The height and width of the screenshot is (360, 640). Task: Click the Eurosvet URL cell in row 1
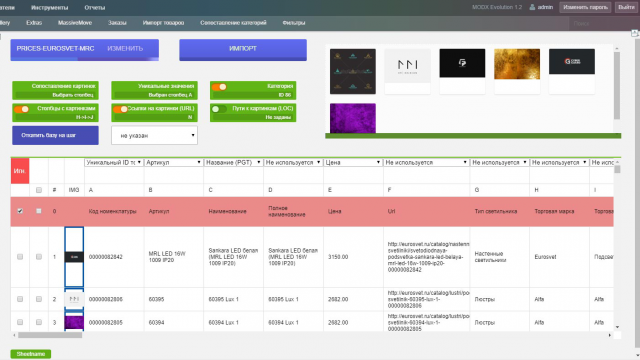point(426,257)
